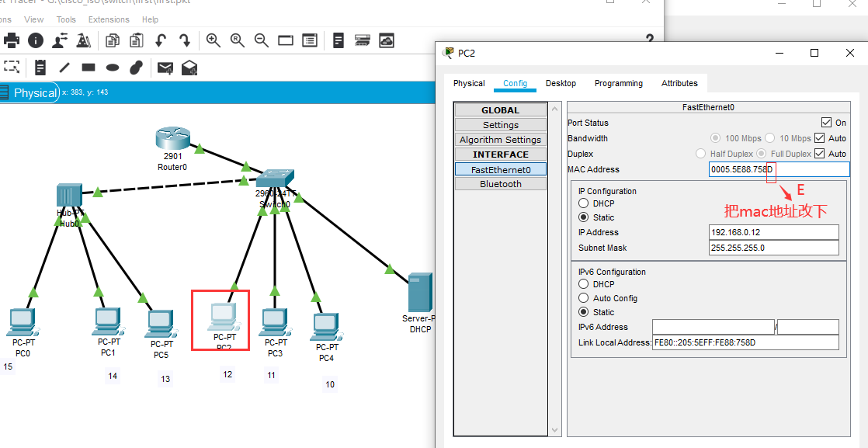868x448 pixels.
Task: Click the Link Local Address field
Action: coord(745,342)
